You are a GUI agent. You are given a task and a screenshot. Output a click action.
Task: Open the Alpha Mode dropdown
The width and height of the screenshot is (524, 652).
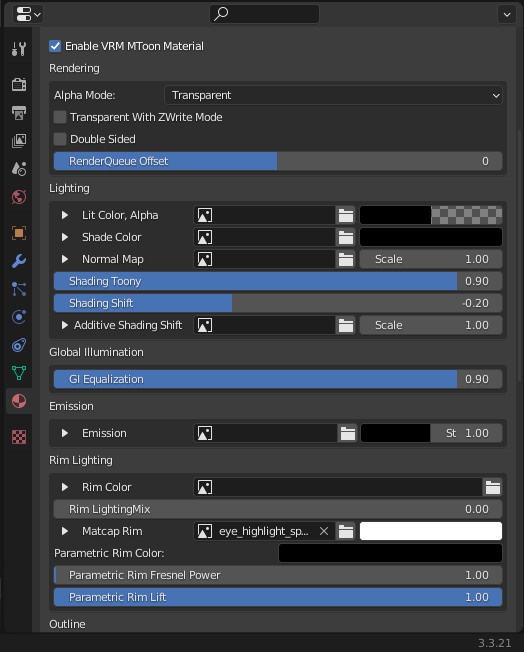click(333, 95)
